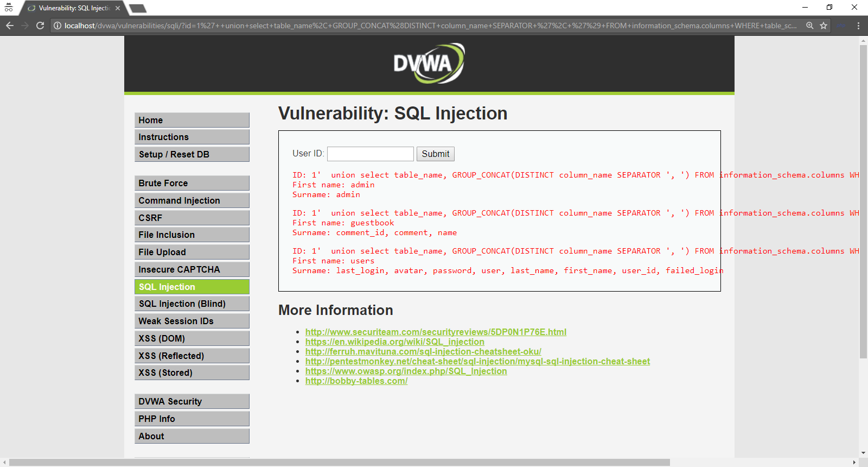Open the Wikipedia SQL_injection link

coord(395,342)
